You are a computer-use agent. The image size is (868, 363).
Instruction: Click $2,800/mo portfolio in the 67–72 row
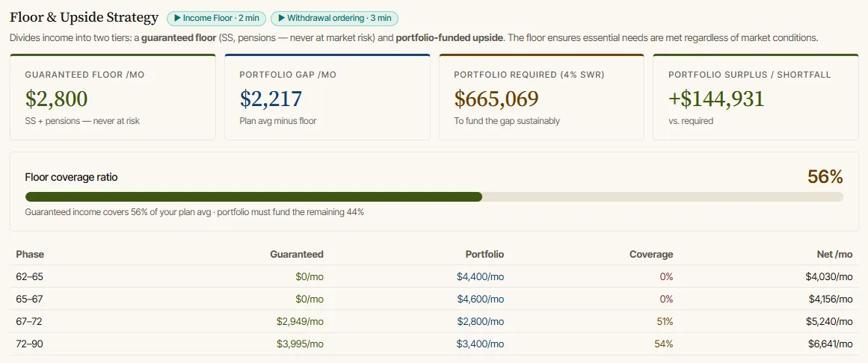click(x=481, y=321)
